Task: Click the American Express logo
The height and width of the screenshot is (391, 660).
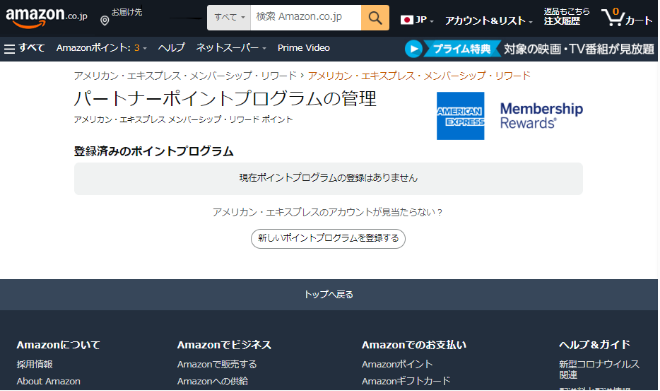Action: click(x=460, y=116)
